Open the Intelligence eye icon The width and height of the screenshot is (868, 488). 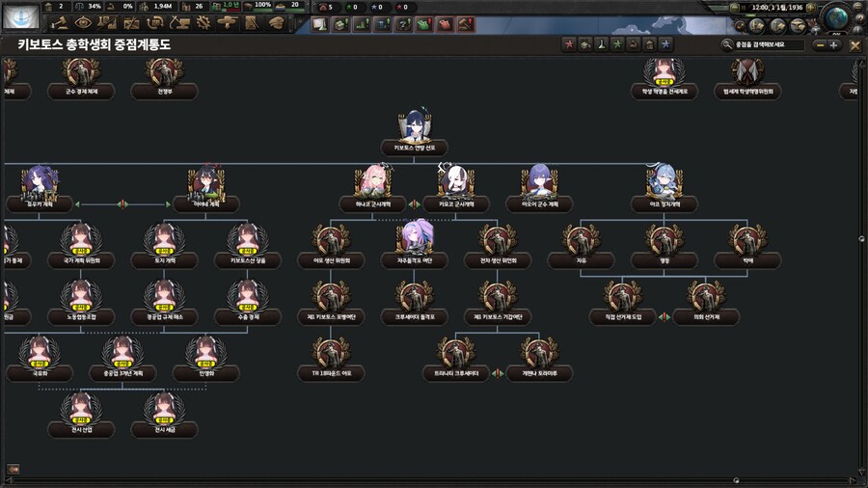click(83, 22)
